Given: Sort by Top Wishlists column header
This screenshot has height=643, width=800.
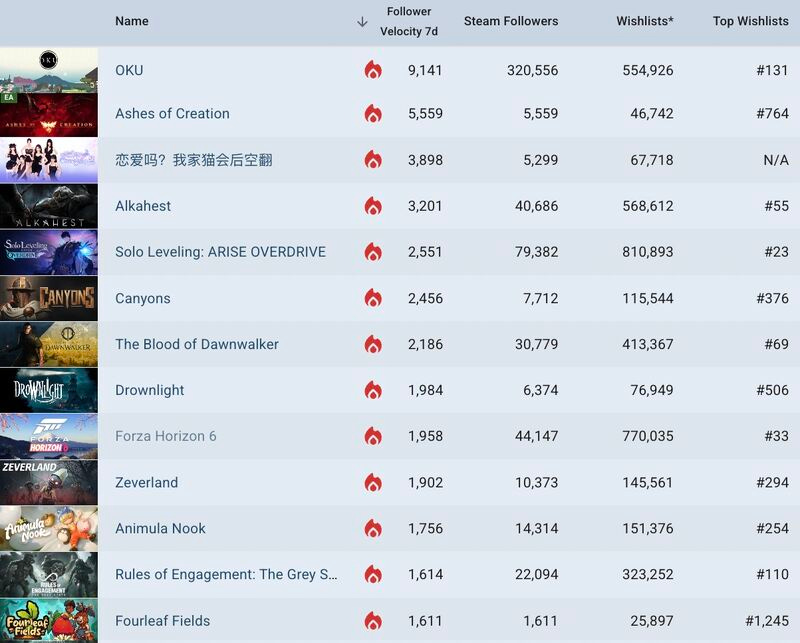Looking at the screenshot, I should [x=751, y=21].
